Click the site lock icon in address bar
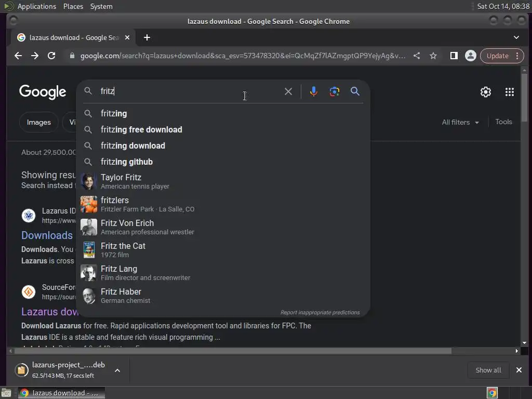532x399 pixels. (72, 56)
